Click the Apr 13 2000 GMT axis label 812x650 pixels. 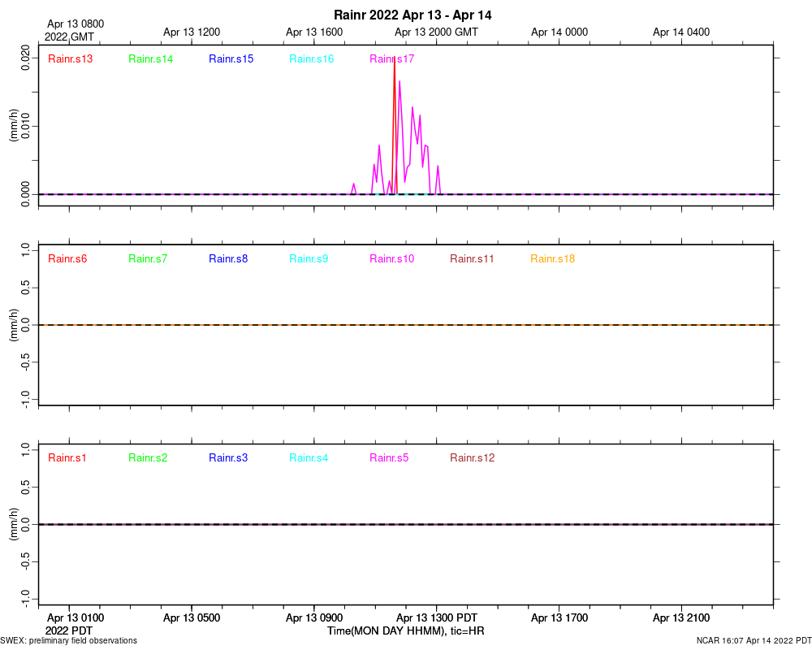436,32
